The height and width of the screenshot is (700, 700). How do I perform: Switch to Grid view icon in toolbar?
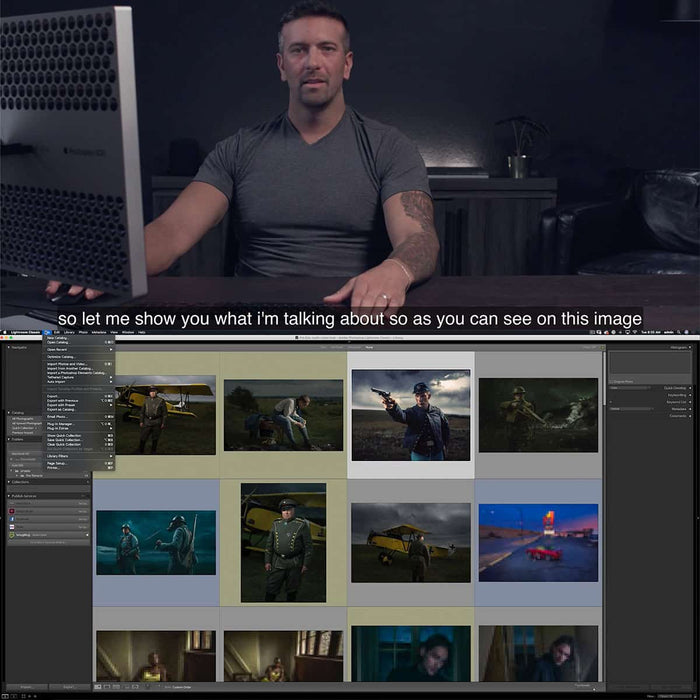[98, 687]
